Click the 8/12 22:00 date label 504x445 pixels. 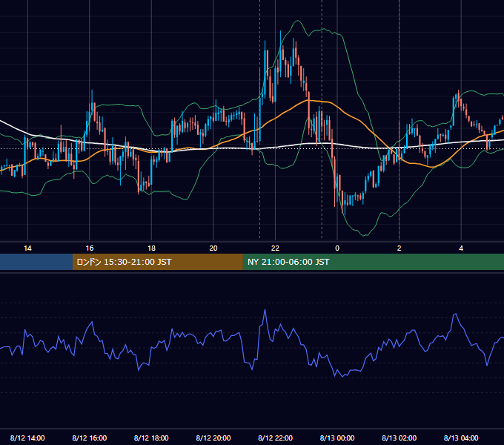[275, 438]
